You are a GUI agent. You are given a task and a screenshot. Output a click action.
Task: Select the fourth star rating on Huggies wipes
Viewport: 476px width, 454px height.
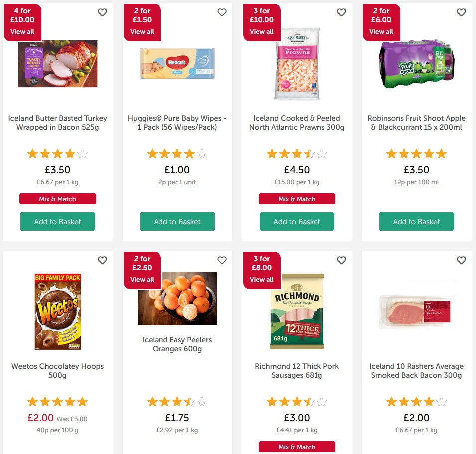pyautogui.click(x=191, y=154)
